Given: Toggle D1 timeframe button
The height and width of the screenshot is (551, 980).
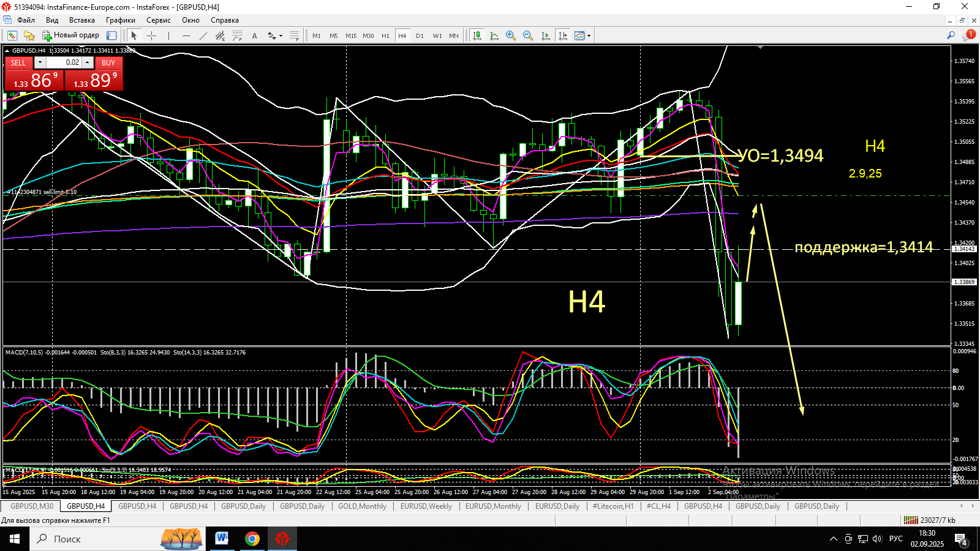Looking at the screenshot, I should tap(420, 36).
